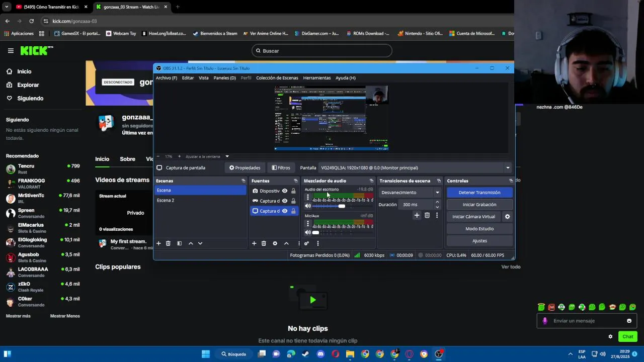Open transition properties three-dot menu
This screenshot has height=362, width=644.
point(437,215)
